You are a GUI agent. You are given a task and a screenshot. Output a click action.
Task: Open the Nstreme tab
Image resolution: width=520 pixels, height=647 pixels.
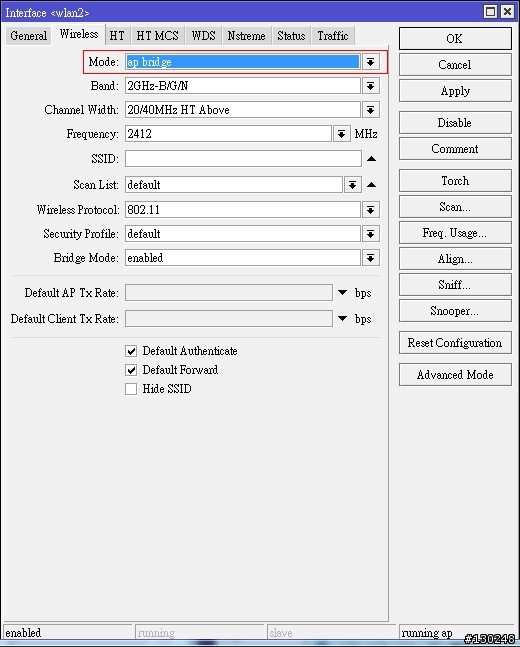coord(246,36)
